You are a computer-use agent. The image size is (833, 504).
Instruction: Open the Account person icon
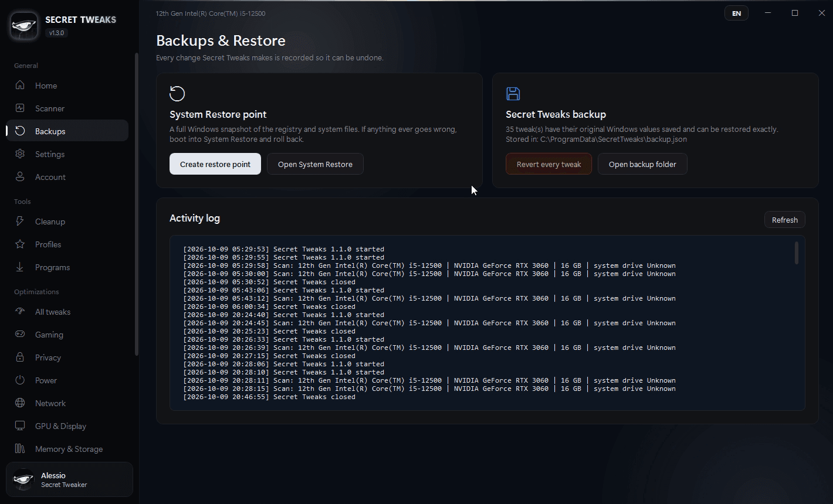pyautogui.click(x=20, y=177)
